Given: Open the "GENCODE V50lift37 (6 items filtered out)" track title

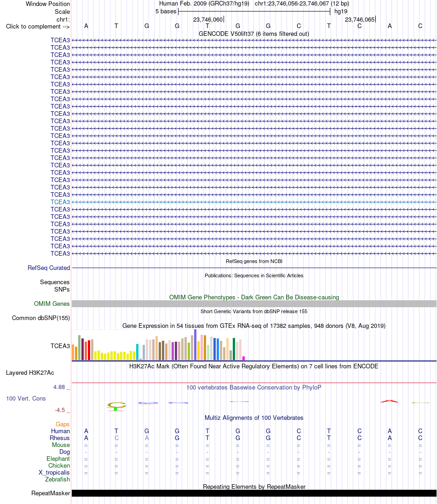Looking at the screenshot, I should click(x=254, y=34).
